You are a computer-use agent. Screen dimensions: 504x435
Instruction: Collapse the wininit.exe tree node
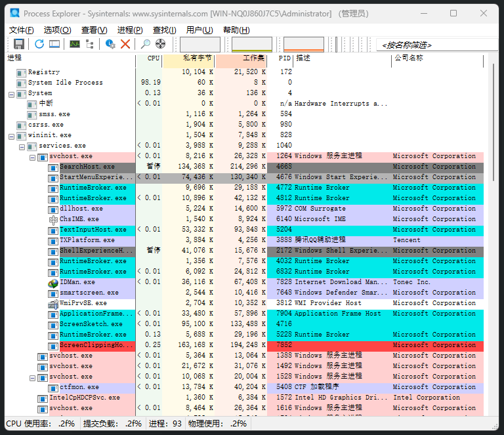[11, 135]
